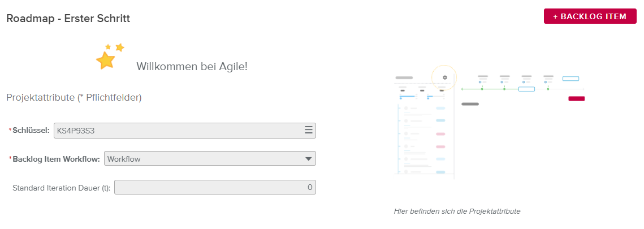Click the Standard Iteration Dauer input field
Viewport: 644px width, 229px height.
coord(215,187)
